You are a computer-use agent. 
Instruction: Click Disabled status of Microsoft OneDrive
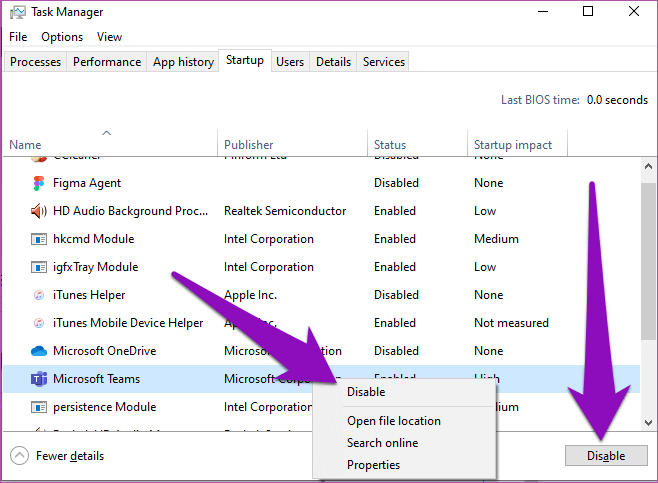396,351
